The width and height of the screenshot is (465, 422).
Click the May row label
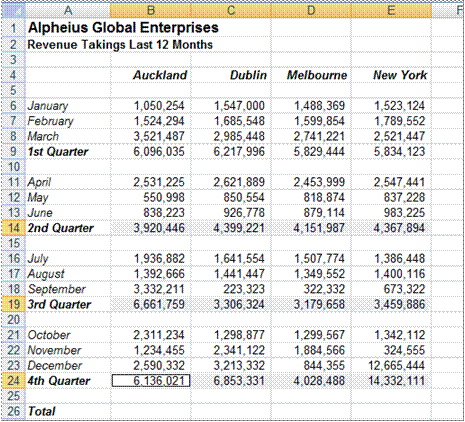click(x=68, y=198)
